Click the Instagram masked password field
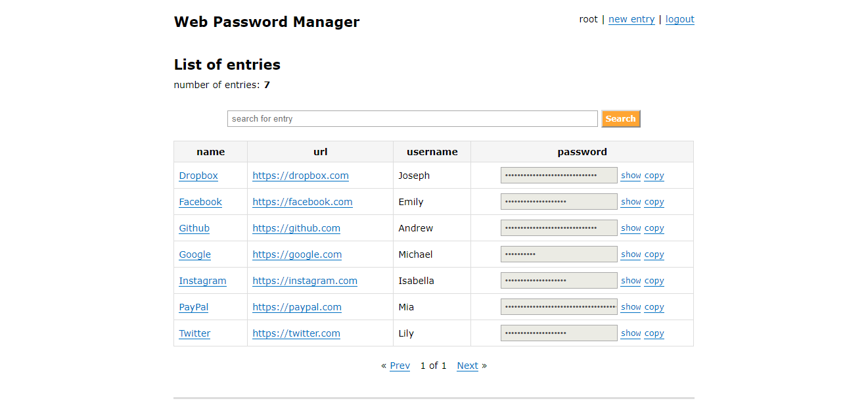This screenshot has width=868, height=405. click(x=559, y=281)
